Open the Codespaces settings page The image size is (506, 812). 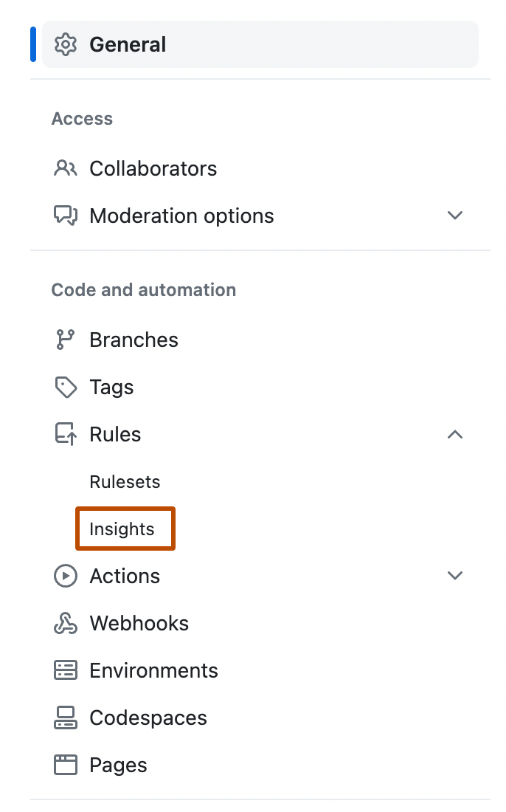tap(148, 718)
